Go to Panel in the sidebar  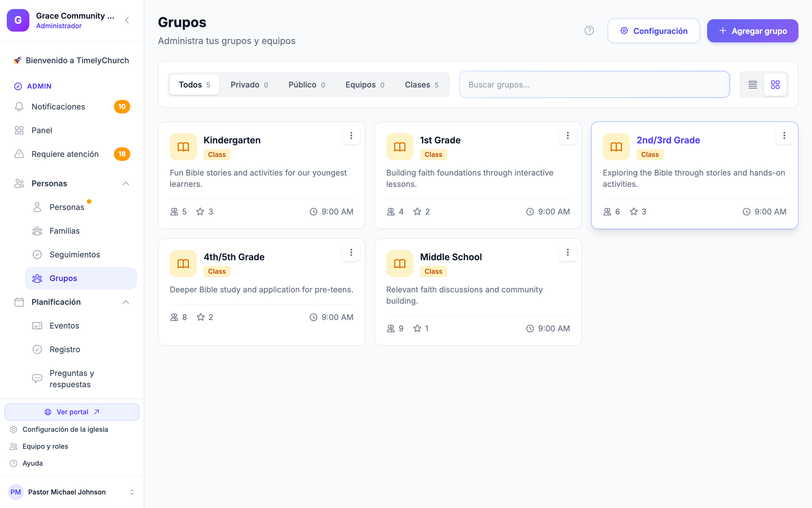coord(72,130)
